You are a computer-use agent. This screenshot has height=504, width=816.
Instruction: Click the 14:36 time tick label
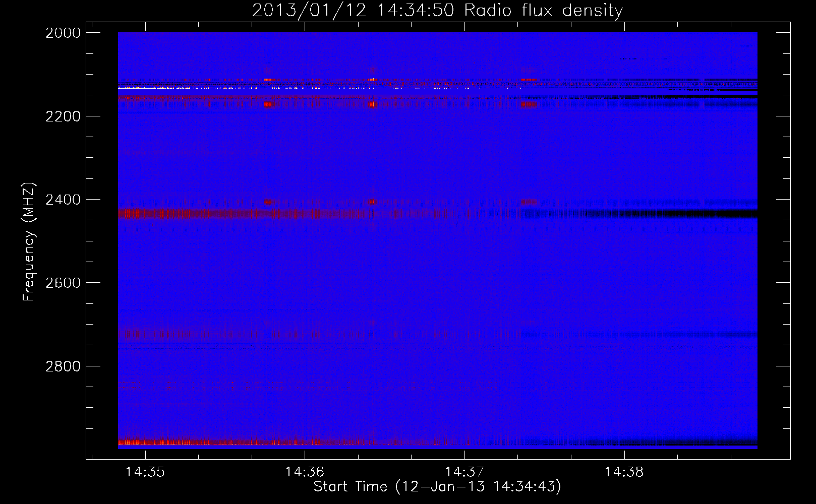pyautogui.click(x=305, y=472)
